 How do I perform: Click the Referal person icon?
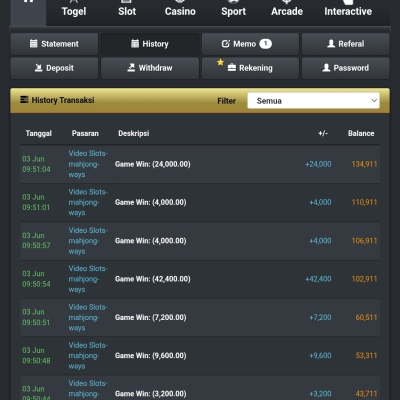(331, 44)
